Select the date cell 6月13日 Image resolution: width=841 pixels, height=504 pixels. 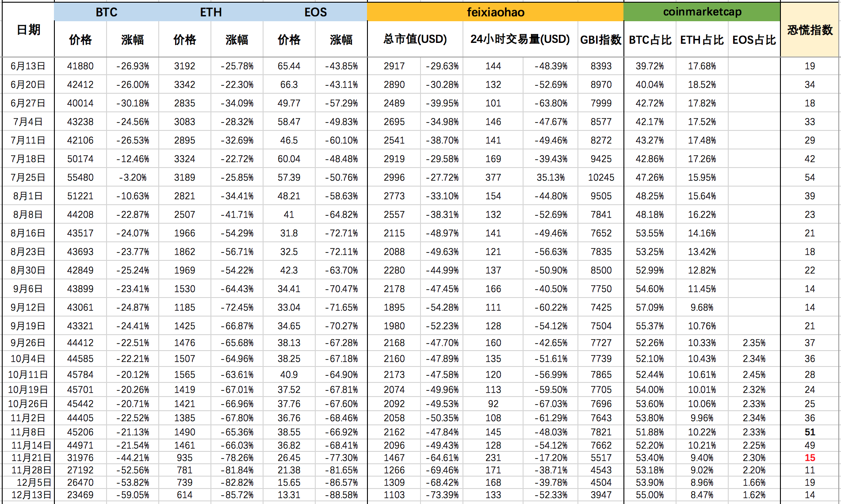(28, 66)
